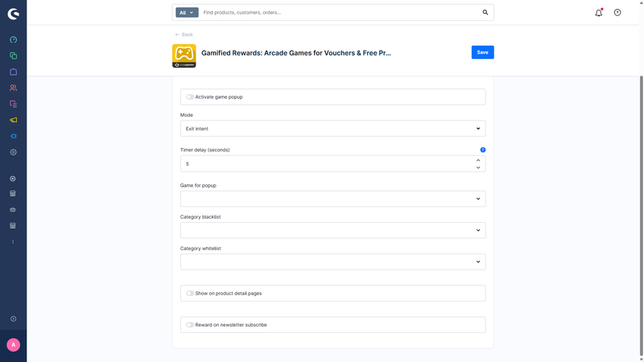Viewport: 644px width, 362px height.
Task: Click the help icon beside Timer delay
Action: click(483, 150)
